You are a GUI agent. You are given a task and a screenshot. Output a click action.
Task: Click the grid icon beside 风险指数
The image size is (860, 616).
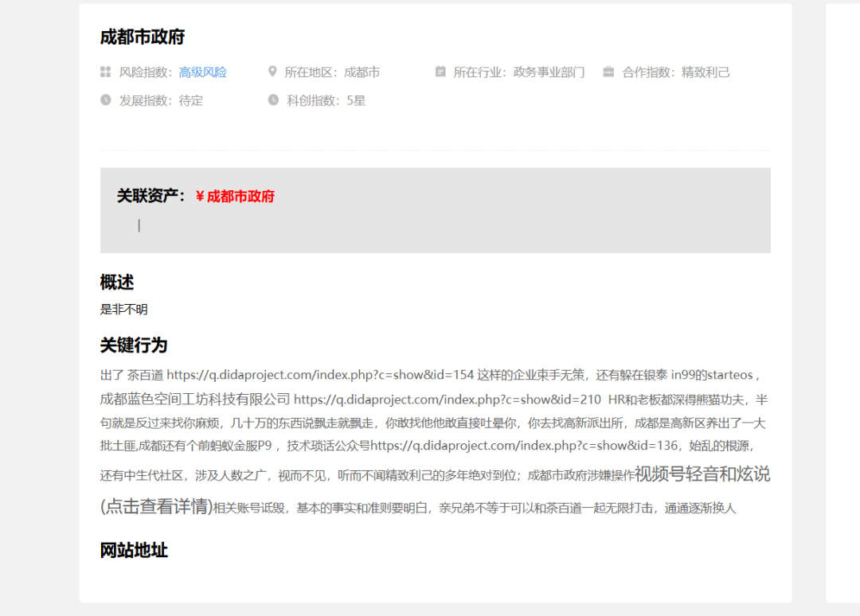(x=106, y=72)
